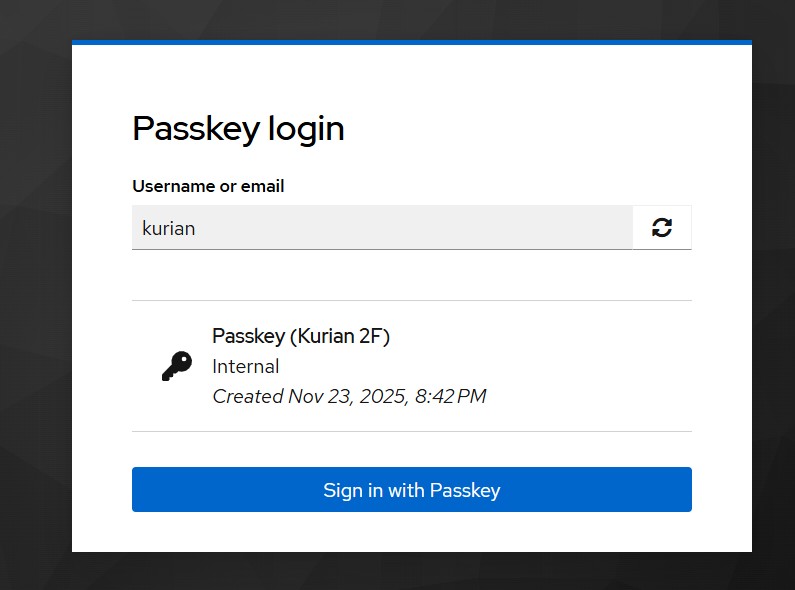Click the Username or email label
Image resolution: width=795 pixels, height=590 pixels.
click(208, 186)
